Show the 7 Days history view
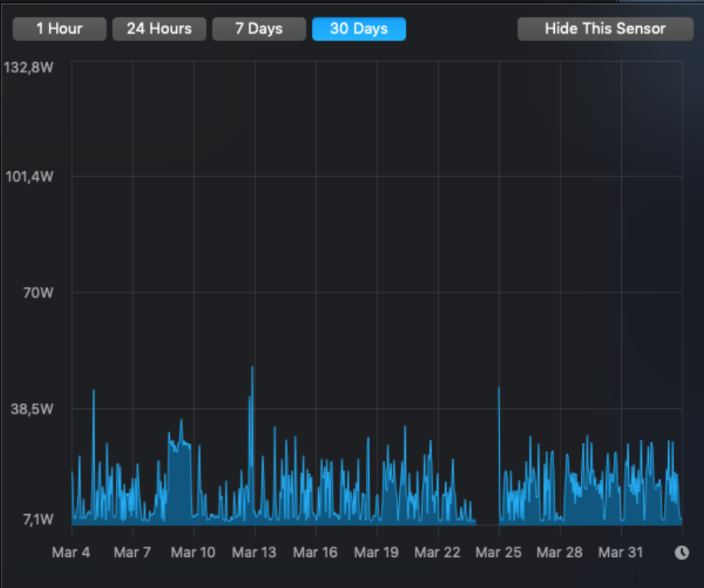 click(259, 29)
